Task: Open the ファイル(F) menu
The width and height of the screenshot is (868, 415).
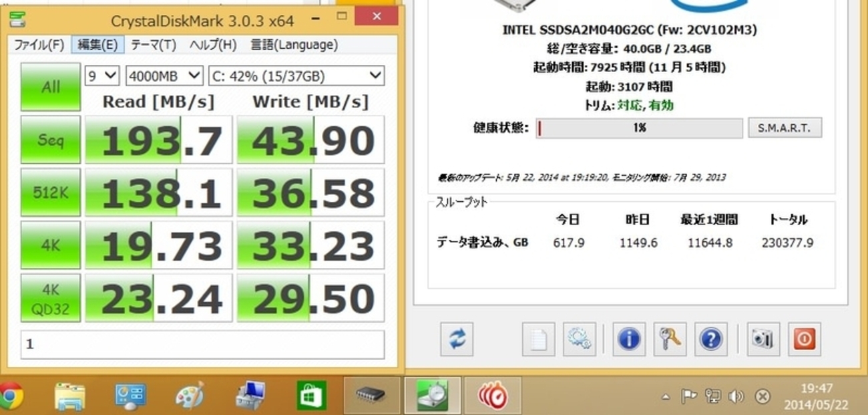Action: (x=39, y=45)
